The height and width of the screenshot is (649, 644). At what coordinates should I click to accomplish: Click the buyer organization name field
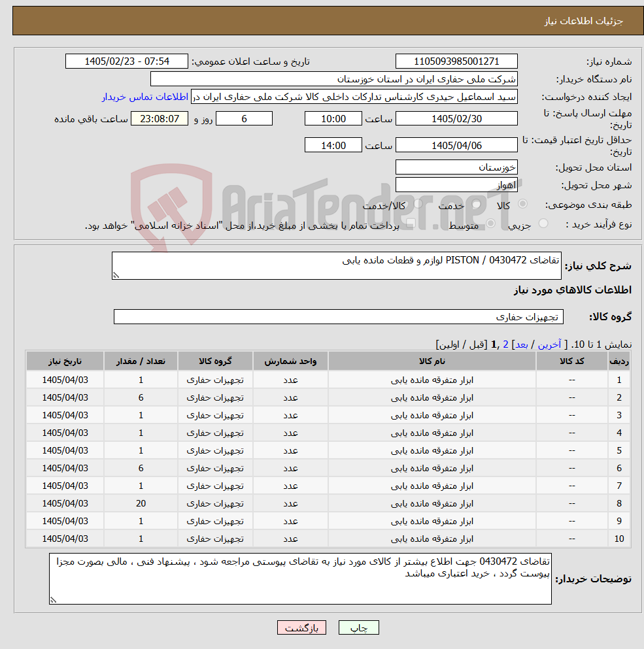[x=334, y=79]
